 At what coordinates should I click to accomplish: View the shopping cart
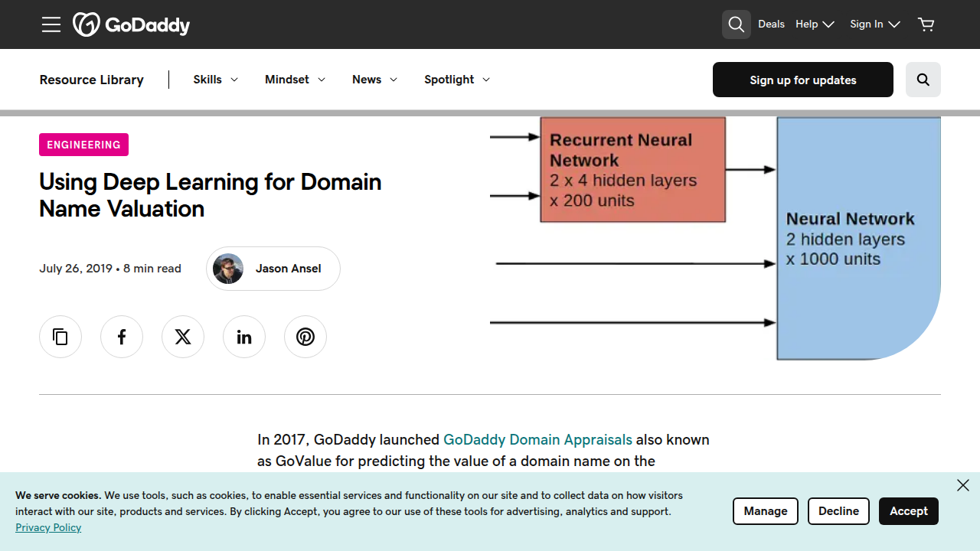coord(926,24)
